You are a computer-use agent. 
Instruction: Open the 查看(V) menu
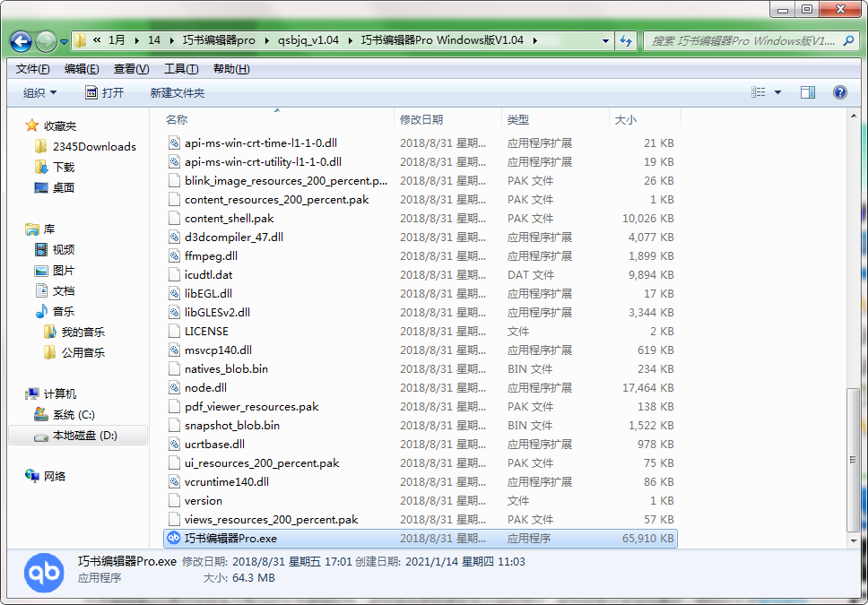(131, 69)
